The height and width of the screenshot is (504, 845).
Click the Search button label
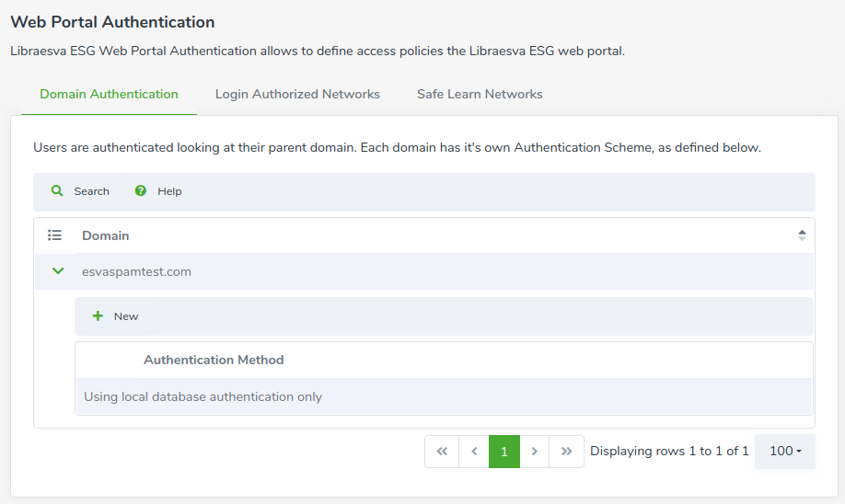click(x=92, y=191)
